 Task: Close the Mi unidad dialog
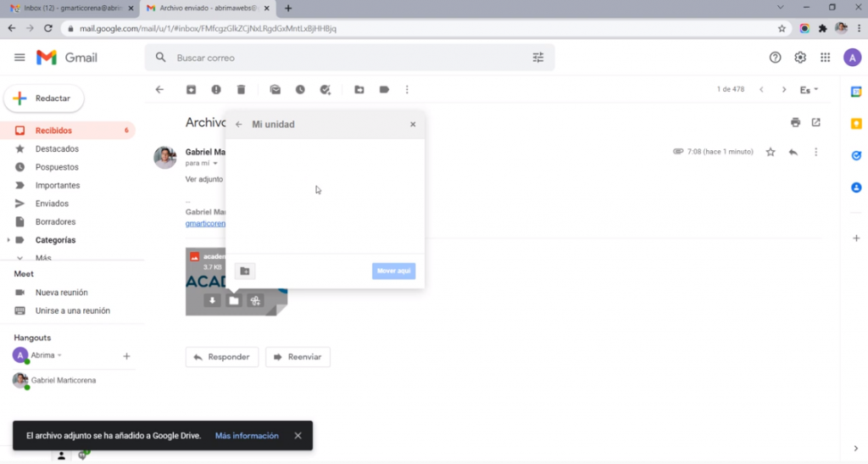(413, 125)
